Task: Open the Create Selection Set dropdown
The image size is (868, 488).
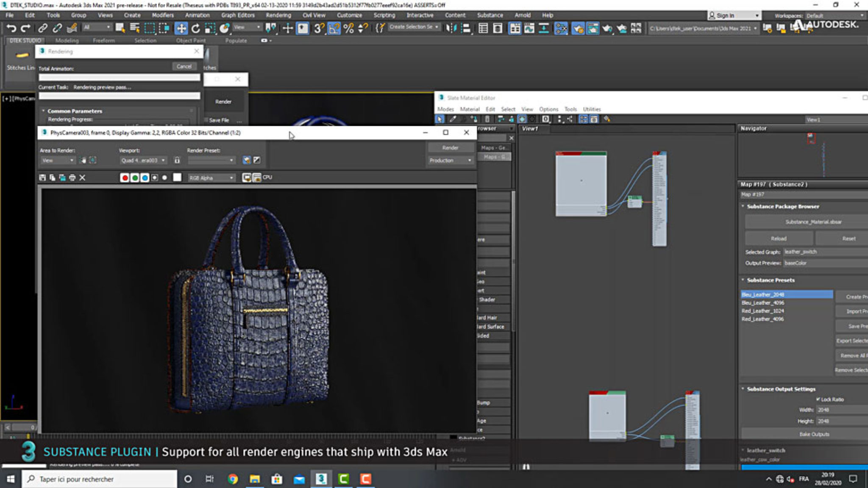Action: (414, 27)
